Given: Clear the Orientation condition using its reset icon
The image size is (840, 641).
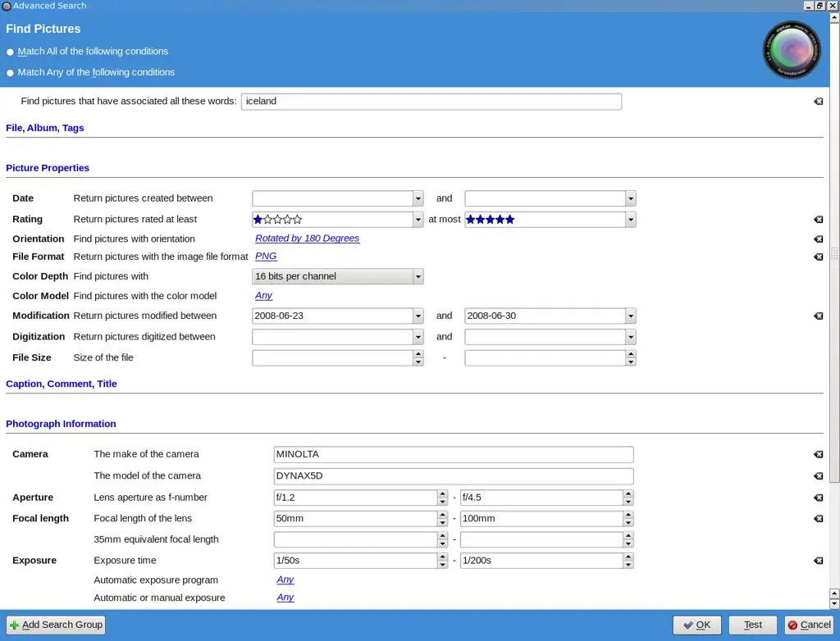Looking at the screenshot, I should 818,239.
